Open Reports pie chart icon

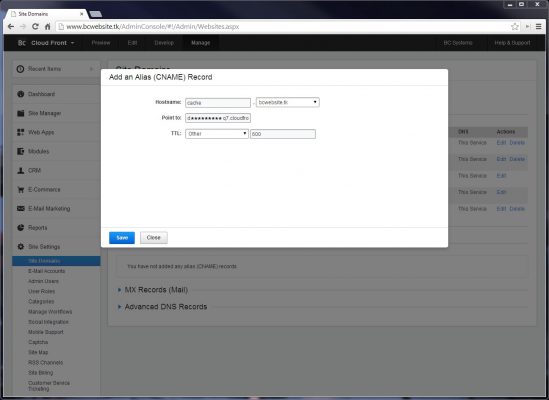click(x=21, y=228)
